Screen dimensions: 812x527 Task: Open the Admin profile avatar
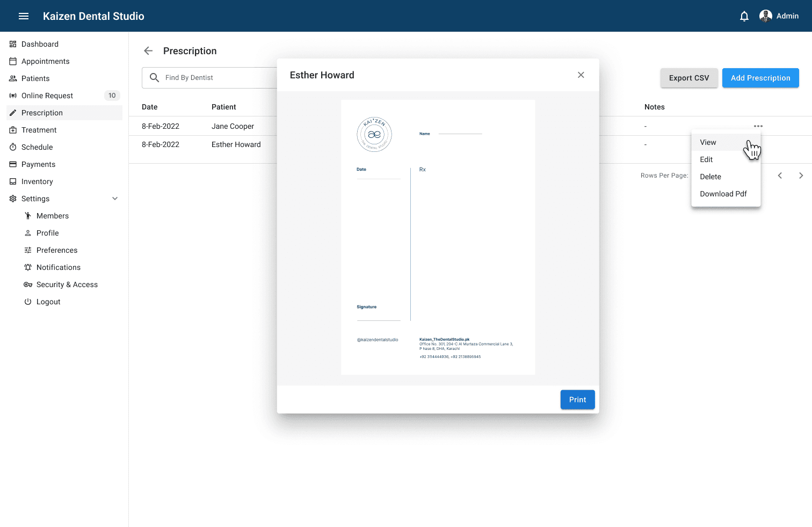coord(765,16)
